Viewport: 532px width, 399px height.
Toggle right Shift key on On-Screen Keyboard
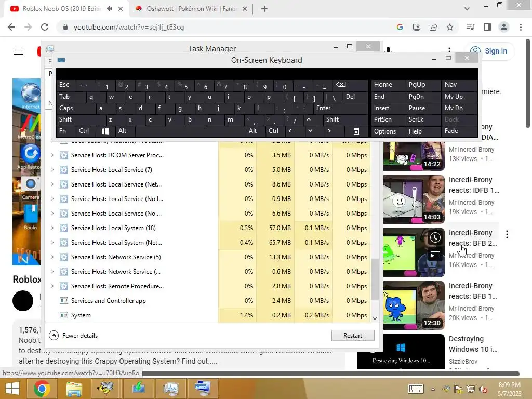coord(345,119)
